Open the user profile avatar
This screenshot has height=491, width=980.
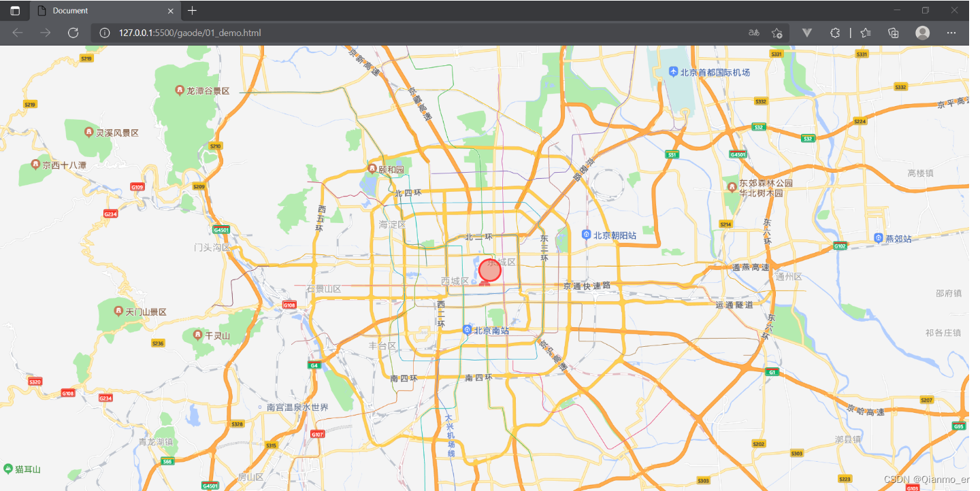tap(923, 33)
